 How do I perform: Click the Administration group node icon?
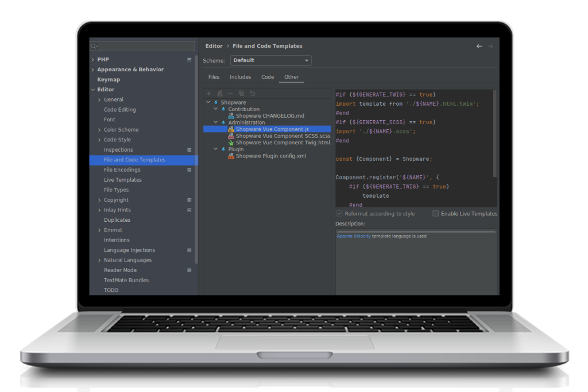223,122
